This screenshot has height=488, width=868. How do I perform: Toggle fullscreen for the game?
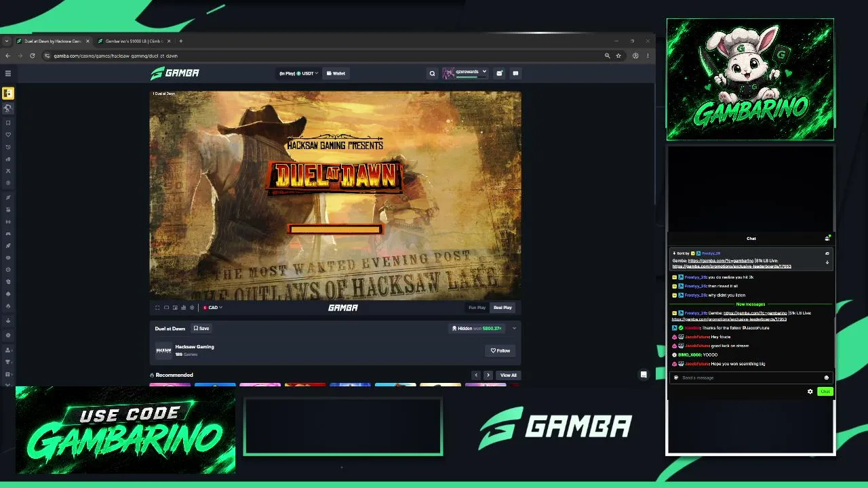pyautogui.click(x=157, y=308)
